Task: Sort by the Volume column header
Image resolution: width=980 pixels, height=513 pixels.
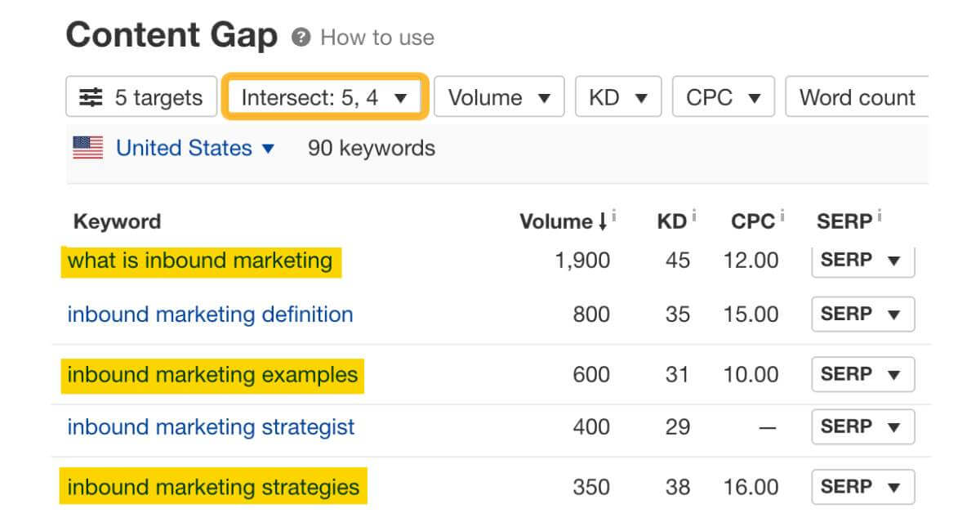Action: click(563, 221)
